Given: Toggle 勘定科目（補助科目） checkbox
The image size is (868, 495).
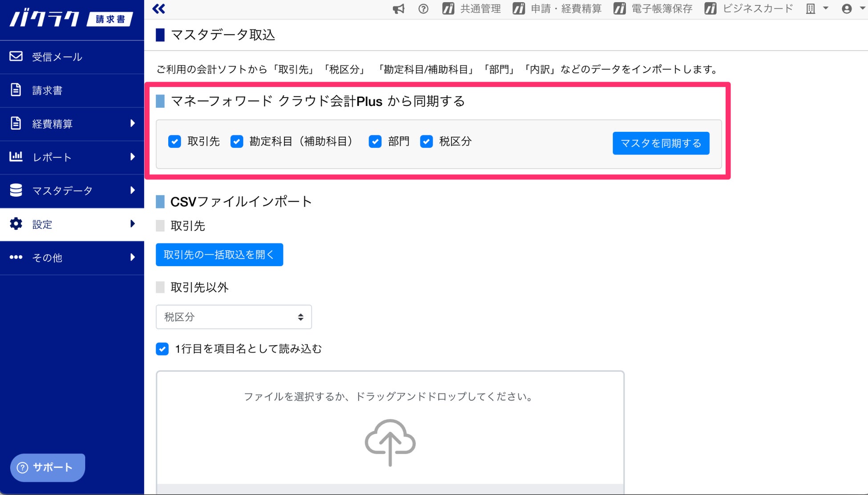Looking at the screenshot, I should pos(237,142).
